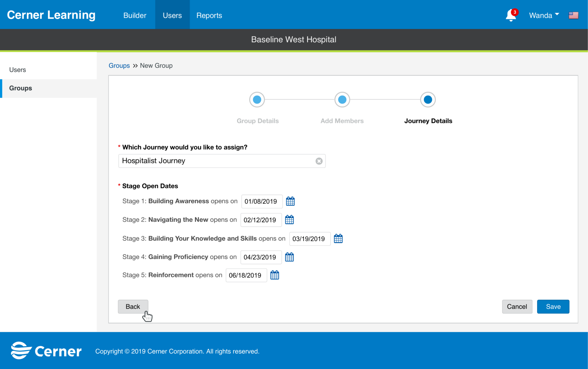The width and height of the screenshot is (588, 369).
Task: Open calendar picker for Stage 1 date
Action: click(x=290, y=201)
